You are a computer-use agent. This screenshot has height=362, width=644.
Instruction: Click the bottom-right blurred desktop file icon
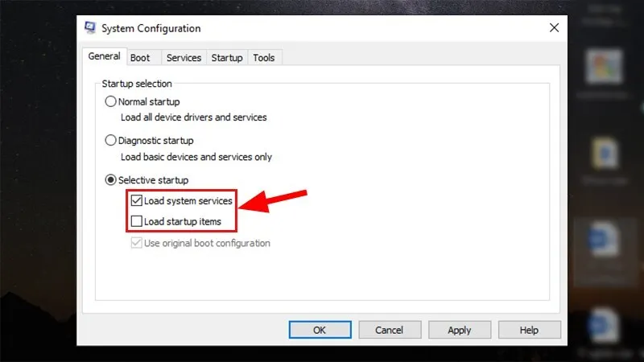click(602, 325)
